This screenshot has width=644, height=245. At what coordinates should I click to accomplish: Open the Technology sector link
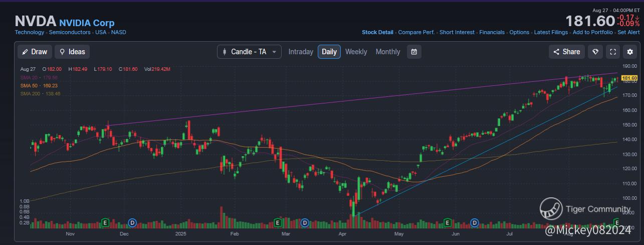click(30, 32)
